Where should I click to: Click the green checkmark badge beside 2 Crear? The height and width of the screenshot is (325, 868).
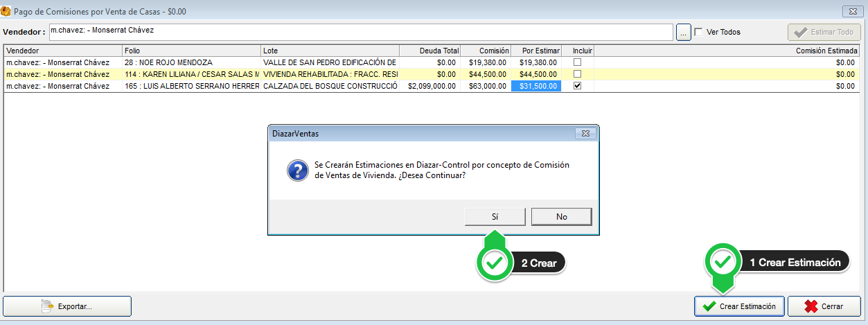494,263
